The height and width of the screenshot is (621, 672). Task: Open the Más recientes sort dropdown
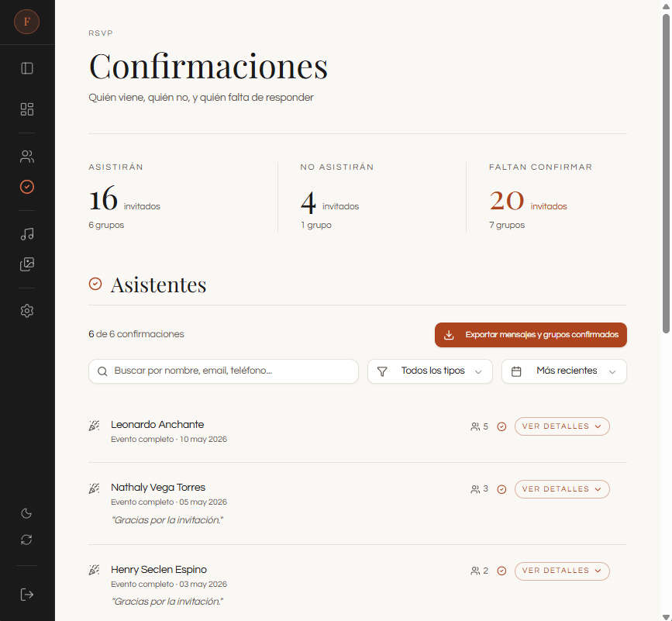(x=564, y=371)
